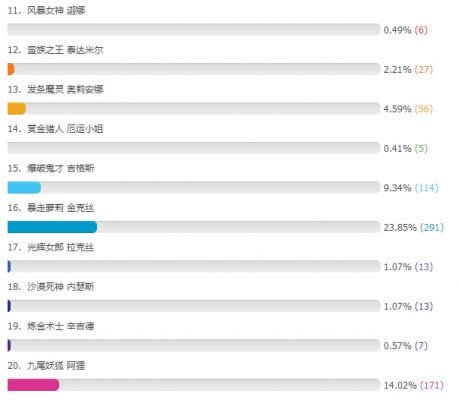The image size is (458, 400).
Task: Select option 12 label 蛮族之王 泰达米尔
Action: click(65, 50)
